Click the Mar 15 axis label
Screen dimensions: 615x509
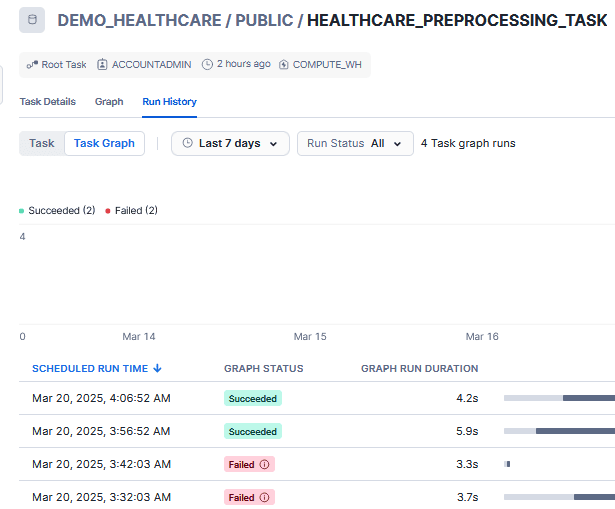tap(310, 336)
